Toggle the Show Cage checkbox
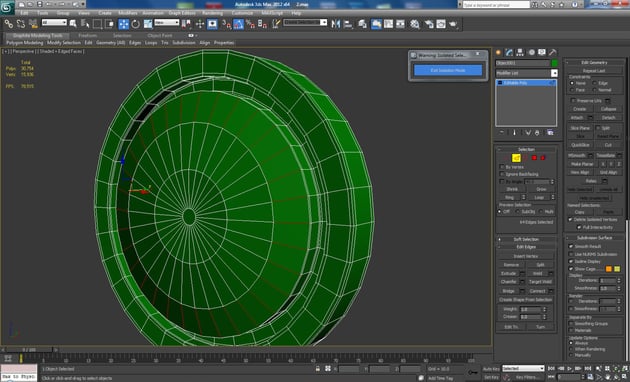This screenshot has height=382, width=630. (x=571, y=269)
